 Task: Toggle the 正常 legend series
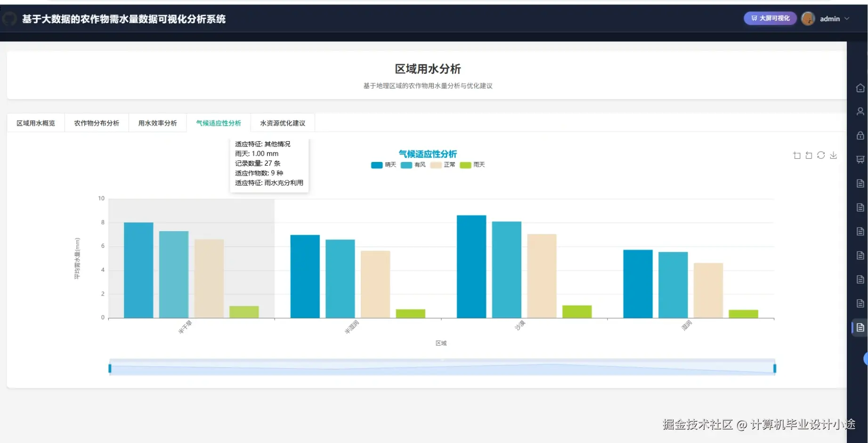point(443,165)
